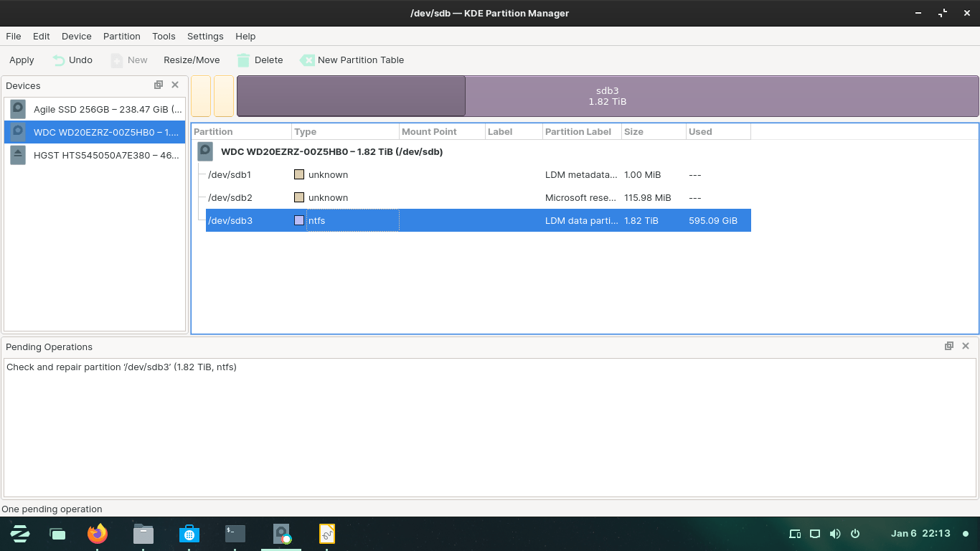This screenshot has width=980, height=551.
Task: Float the Pending Operations panel using its undock icon
Action: click(x=948, y=346)
